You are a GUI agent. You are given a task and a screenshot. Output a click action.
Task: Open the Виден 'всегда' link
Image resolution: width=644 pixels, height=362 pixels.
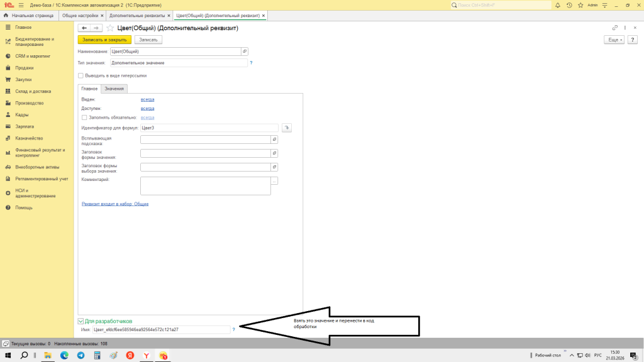coord(147,100)
